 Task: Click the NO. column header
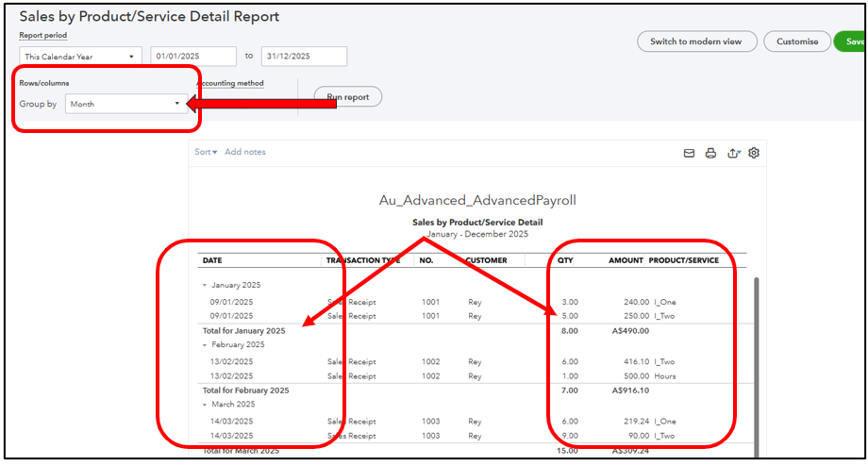(x=426, y=260)
